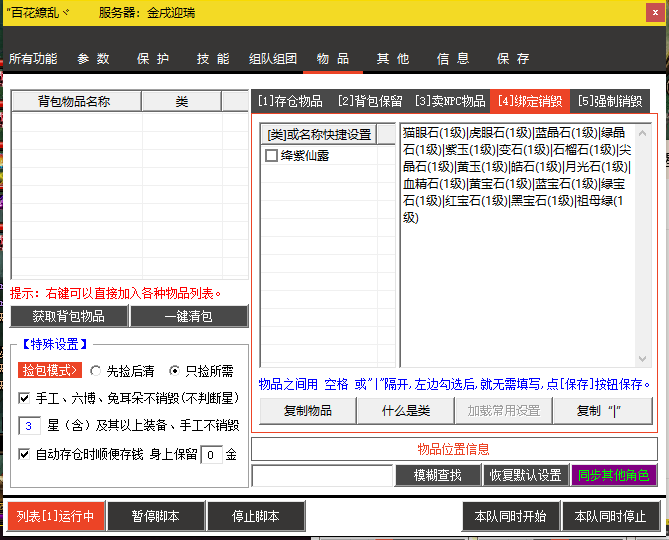This screenshot has width=669, height=540.
Task: Open the 信息 tab
Action: [453, 58]
